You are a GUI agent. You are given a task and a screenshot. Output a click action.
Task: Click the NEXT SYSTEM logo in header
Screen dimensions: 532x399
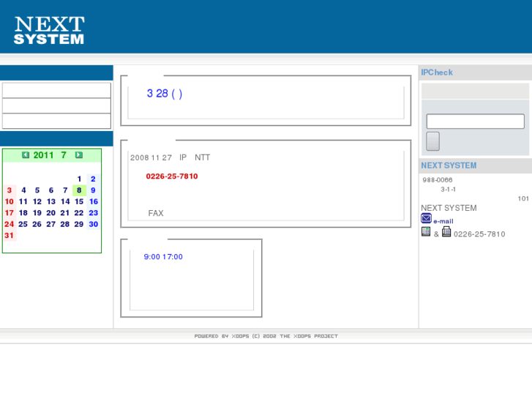click(49, 30)
